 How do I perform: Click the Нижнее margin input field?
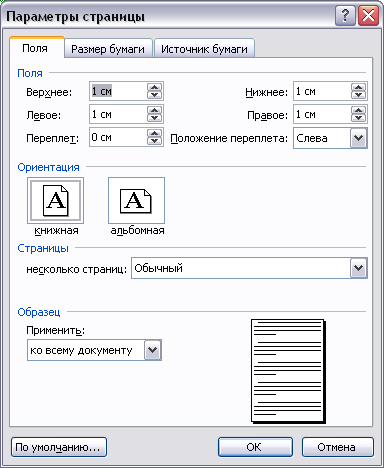click(x=322, y=91)
